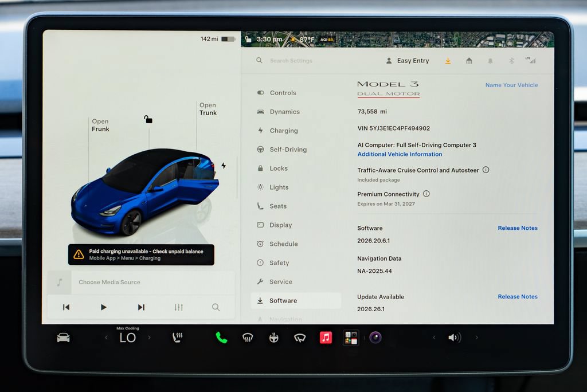Tap orange software download icon

[x=448, y=61]
